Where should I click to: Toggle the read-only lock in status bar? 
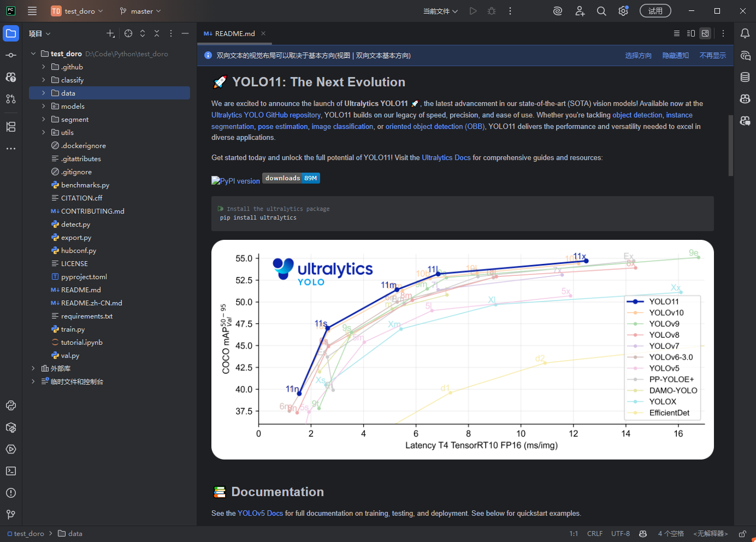[742, 534]
